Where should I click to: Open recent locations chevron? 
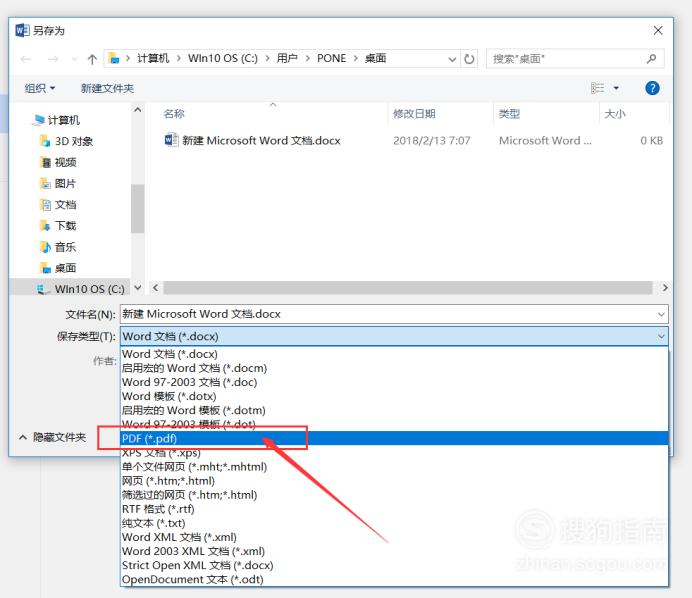coord(74,59)
